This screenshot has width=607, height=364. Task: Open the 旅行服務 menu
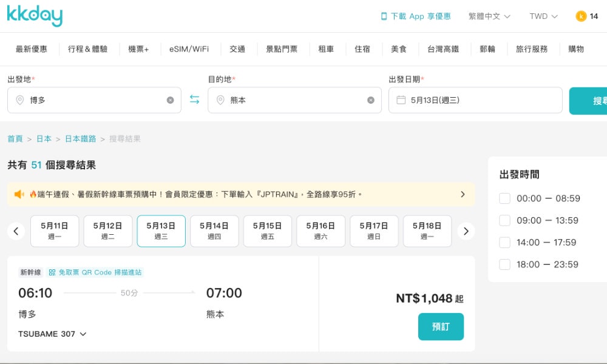click(x=532, y=49)
